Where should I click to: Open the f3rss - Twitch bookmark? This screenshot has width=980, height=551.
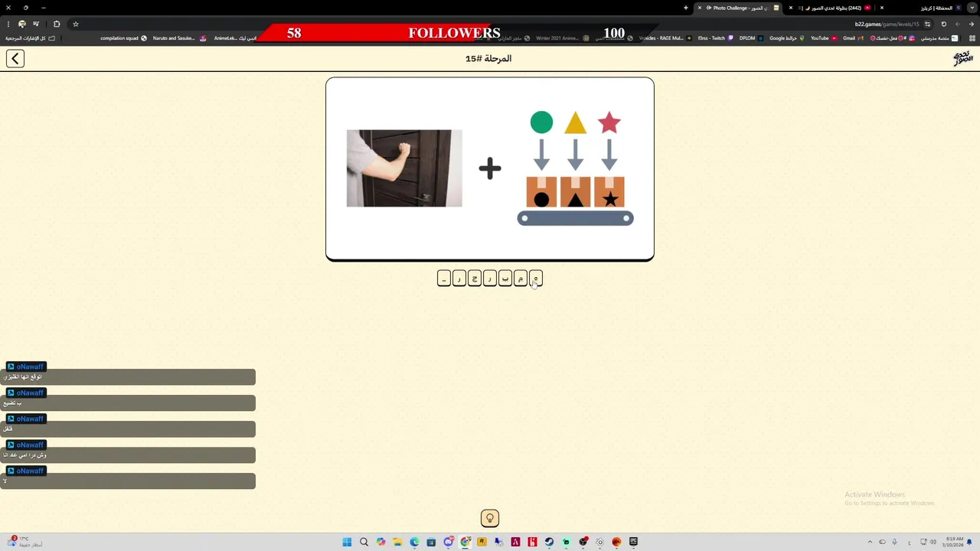(x=716, y=38)
